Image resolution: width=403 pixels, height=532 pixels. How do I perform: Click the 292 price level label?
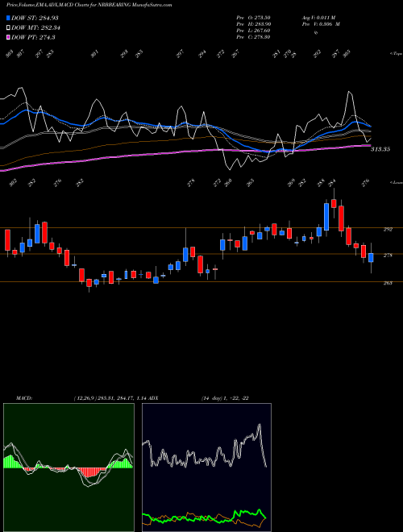click(x=388, y=230)
